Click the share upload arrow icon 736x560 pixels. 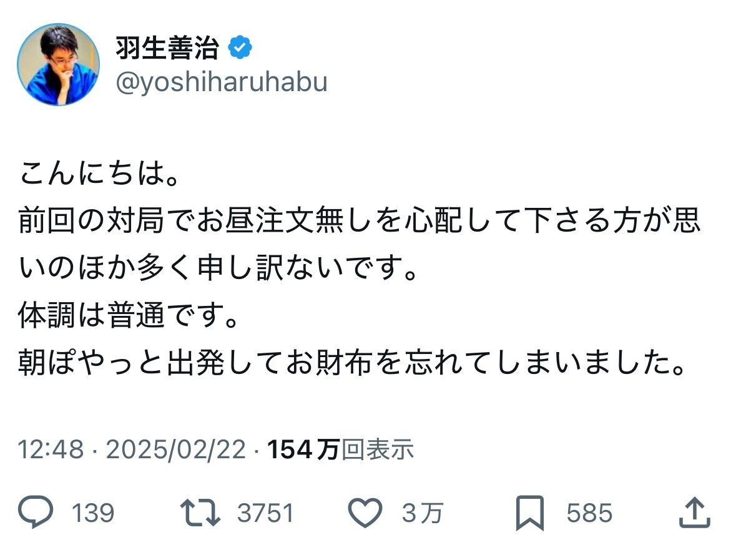(x=694, y=513)
